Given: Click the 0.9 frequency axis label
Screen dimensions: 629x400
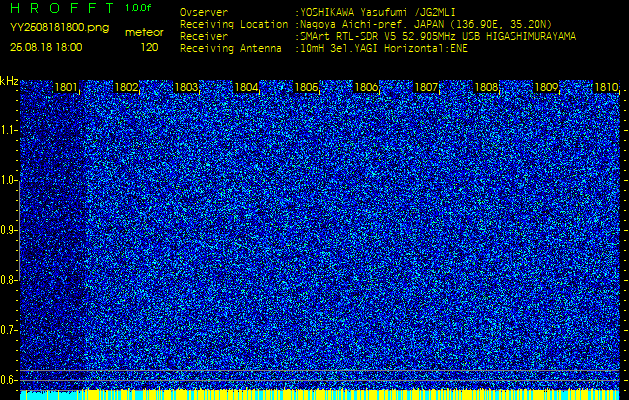Looking at the screenshot, I should click(8, 230).
